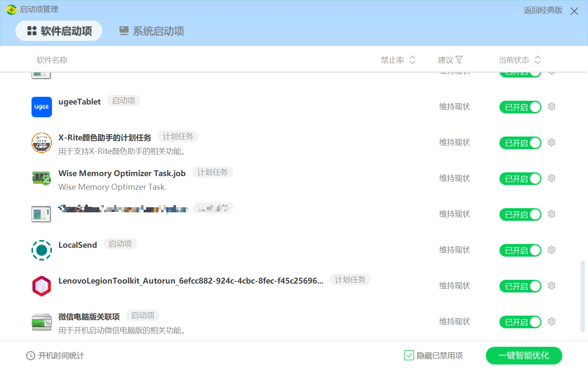Click the LocalSend entry name
The image size is (588, 371).
(78, 245)
